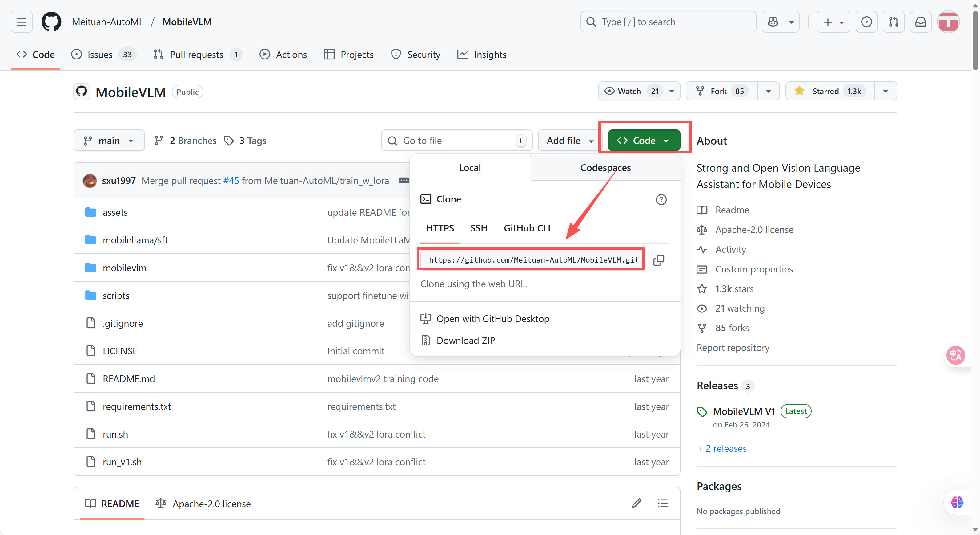Image resolution: width=980 pixels, height=535 pixels.
Task: Open the GitHub homepage logo
Action: pyautogui.click(x=51, y=22)
